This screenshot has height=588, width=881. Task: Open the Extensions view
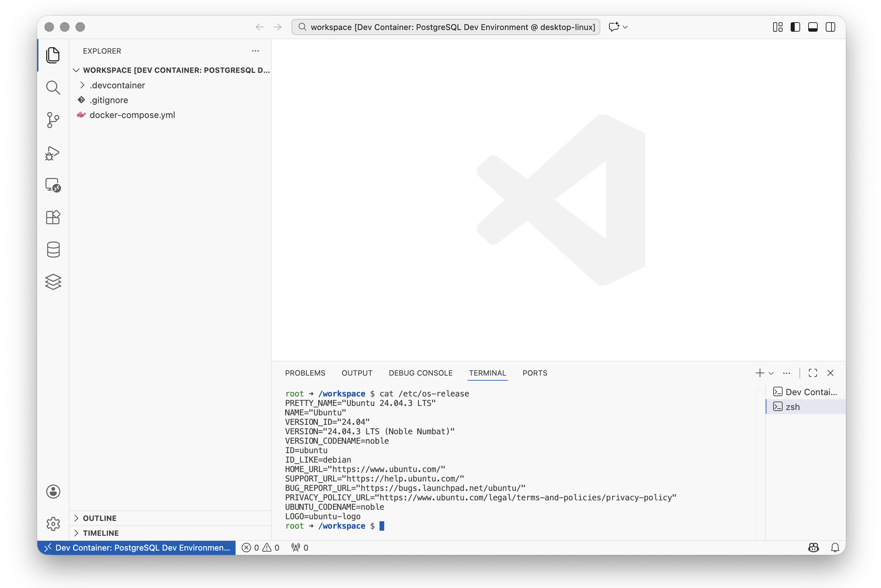(53, 217)
